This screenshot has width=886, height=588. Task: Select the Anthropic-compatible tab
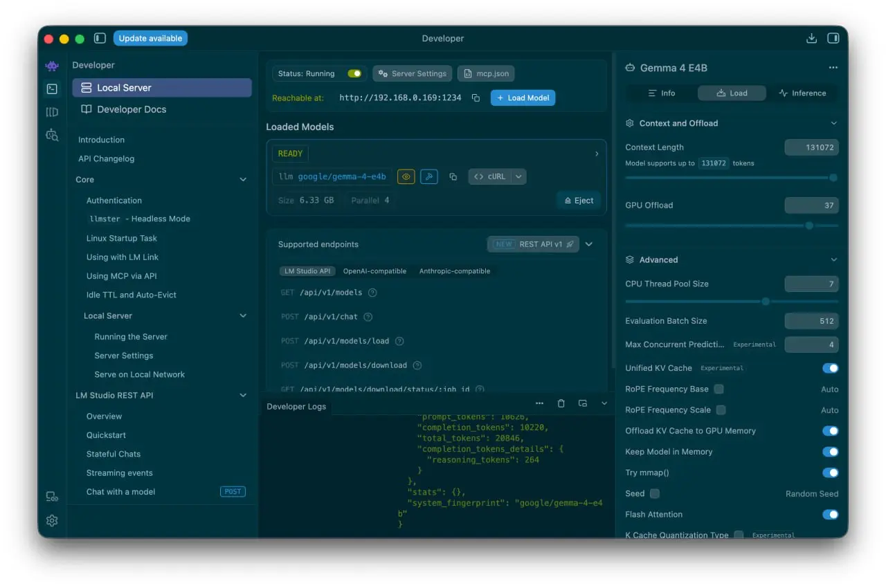click(x=455, y=271)
